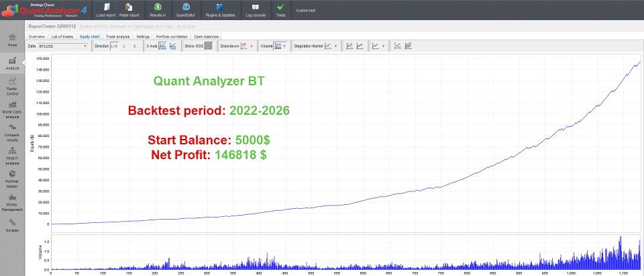The width and height of the screenshot is (644, 276).
Task: Open the Settings tab
Action: (143, 37)
